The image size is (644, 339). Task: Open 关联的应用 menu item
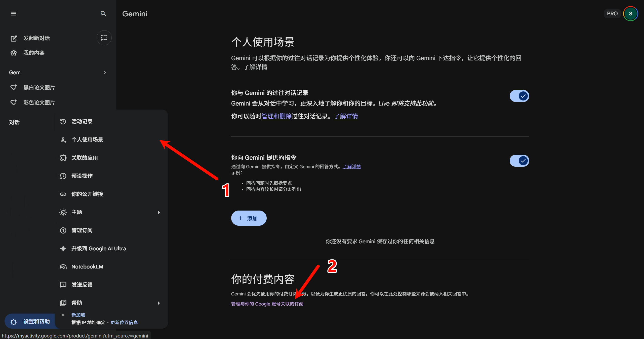click(111, 158)
